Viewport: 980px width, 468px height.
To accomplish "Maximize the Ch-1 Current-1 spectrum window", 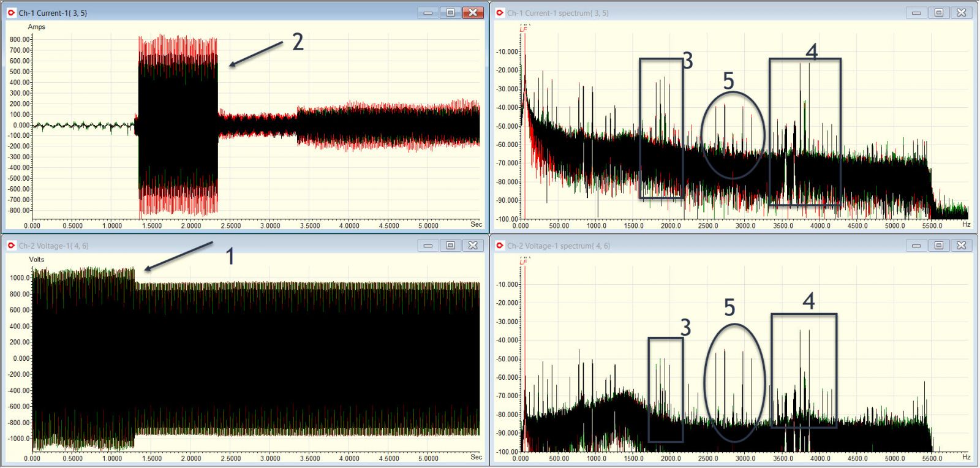I will pyautogui.click(x=938, y=13).
